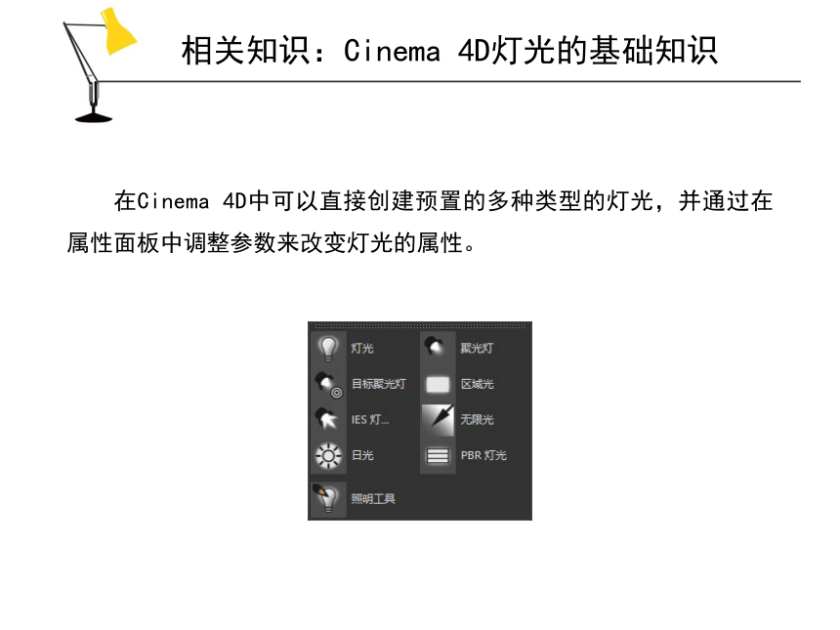The width and height of the screenshot is (840, 630).
Task: Select the PBR 灯光 icon
Action: coord(438,455)
